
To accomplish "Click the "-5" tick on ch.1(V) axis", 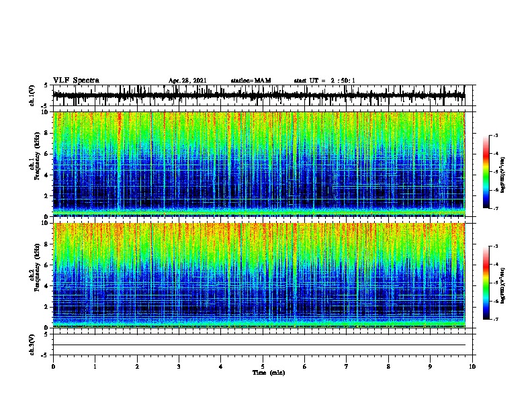I will click(45, 106).
